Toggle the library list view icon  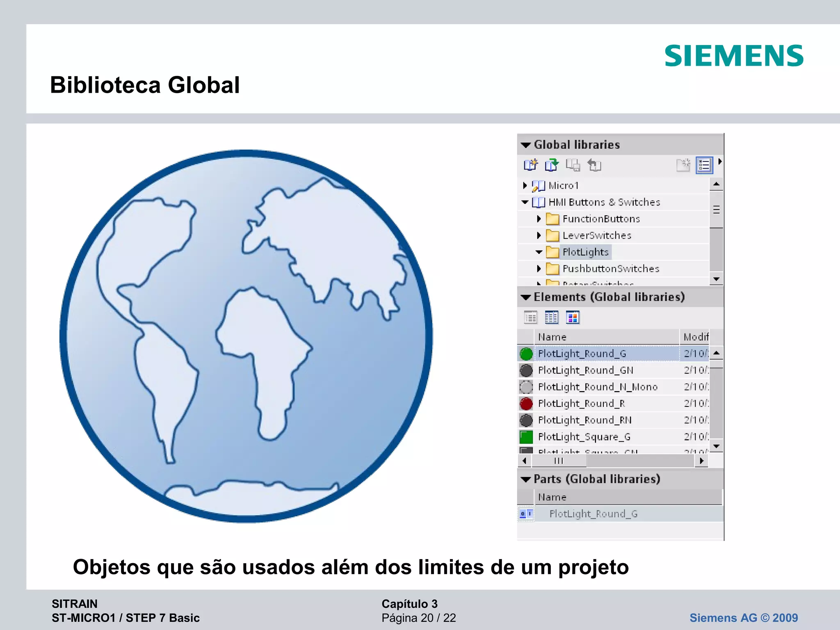704,165
